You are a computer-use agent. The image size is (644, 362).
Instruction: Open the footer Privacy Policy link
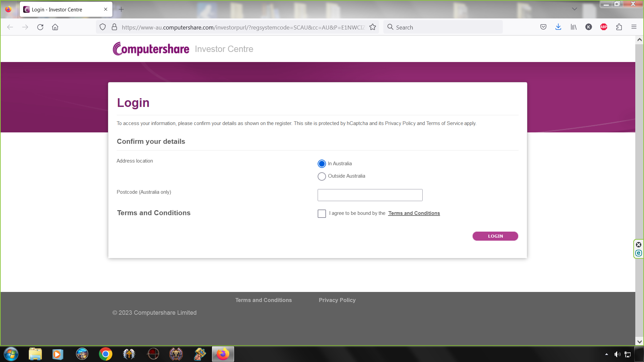coord(337,300)
